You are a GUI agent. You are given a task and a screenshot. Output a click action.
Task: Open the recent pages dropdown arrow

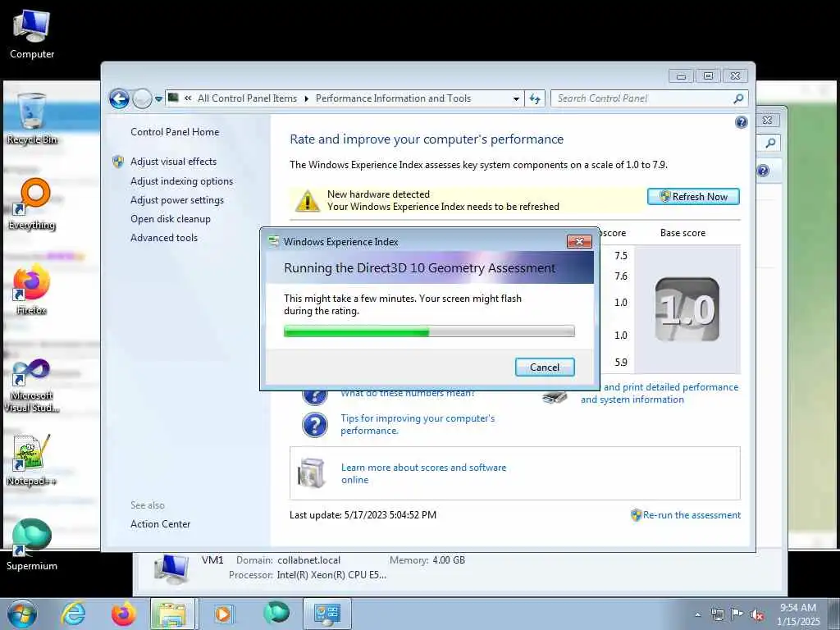(x=158, y=99)
